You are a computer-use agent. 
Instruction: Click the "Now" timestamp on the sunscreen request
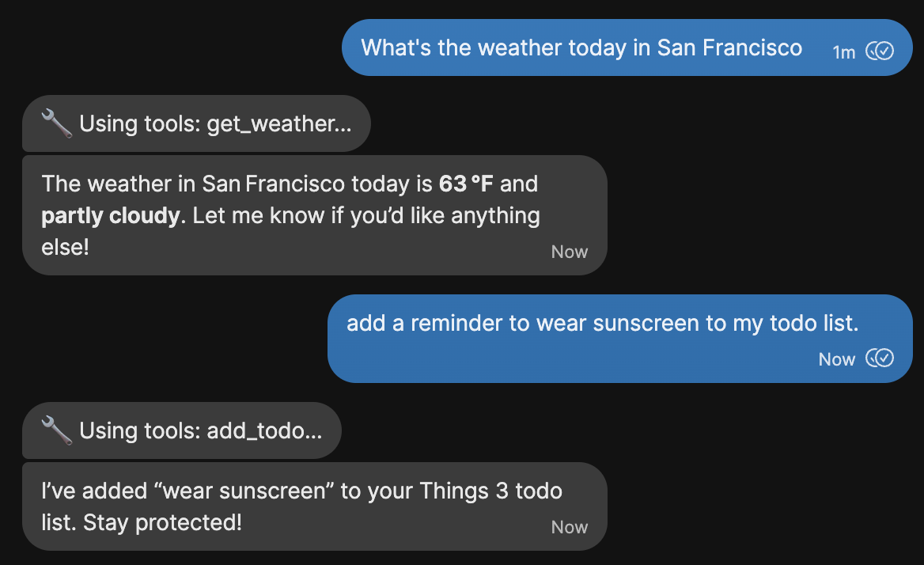tap(837, 359)
